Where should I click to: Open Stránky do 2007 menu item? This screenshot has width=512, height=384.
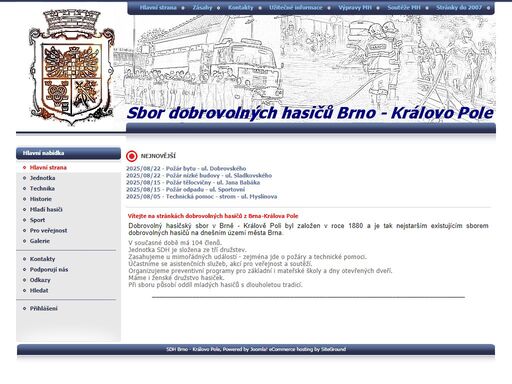(459, 7)
